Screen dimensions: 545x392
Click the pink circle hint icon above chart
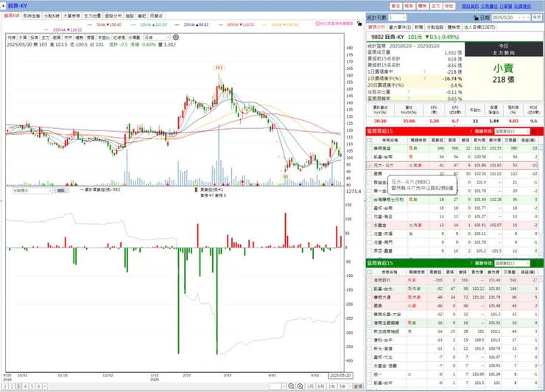click(317, 24)
